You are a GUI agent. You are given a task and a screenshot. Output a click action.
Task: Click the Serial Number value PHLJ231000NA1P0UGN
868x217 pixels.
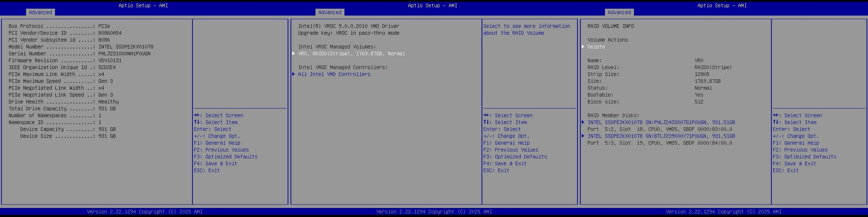click(x=124, y=54)
